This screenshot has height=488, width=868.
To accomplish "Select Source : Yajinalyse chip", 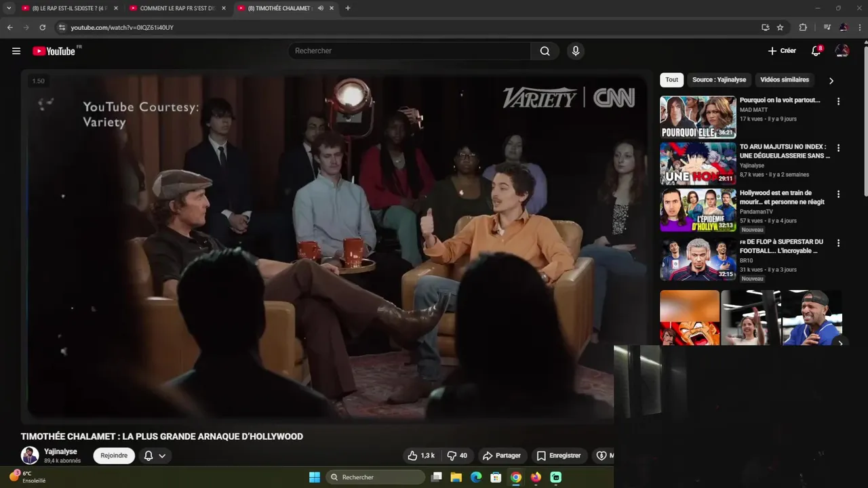I will pyautogui.click(x=719, y=80).
